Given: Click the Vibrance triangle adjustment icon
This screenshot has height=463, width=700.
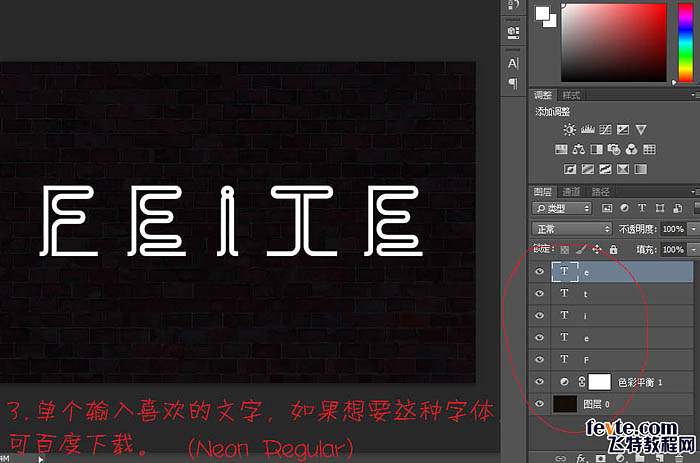Looking at the screenshot, I should pos(641,130).
